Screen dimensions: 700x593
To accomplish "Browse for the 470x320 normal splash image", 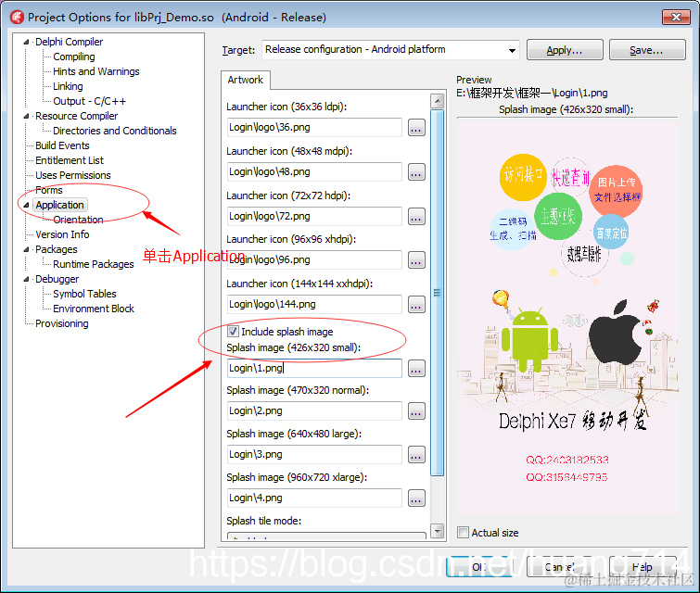I will coord(416,411).
